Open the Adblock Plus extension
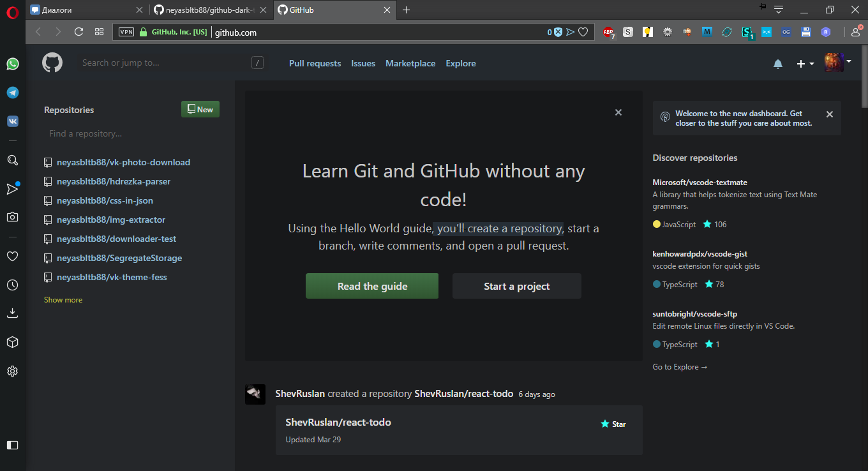 [608, 32]
